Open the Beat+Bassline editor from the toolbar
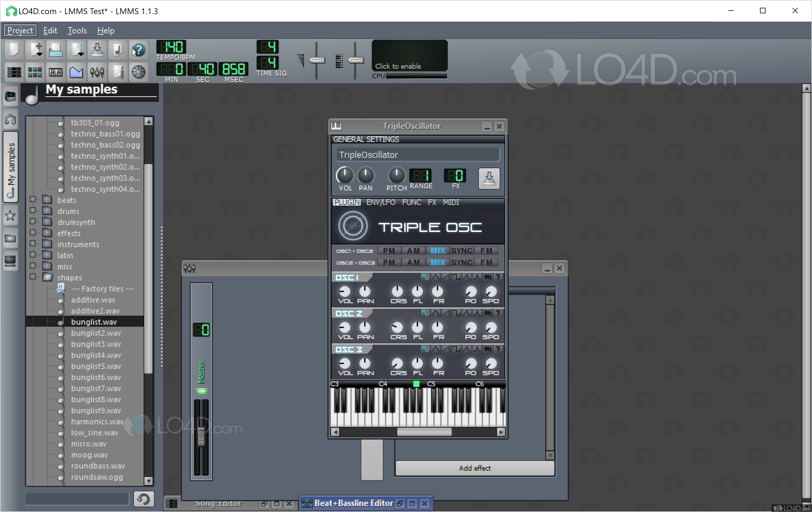Viewport: 812px width, 512px height. pyautogui.click(x=35, y=72)
